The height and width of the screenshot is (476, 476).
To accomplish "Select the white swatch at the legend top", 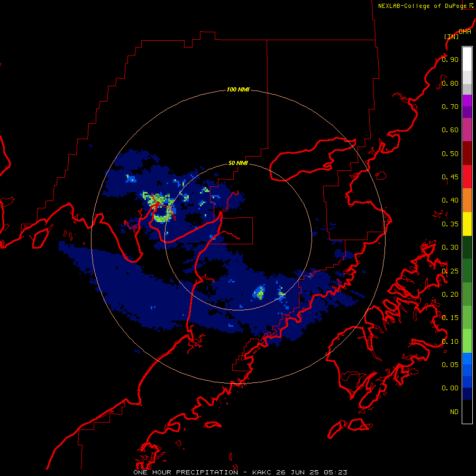I will (x=467, y=59).
